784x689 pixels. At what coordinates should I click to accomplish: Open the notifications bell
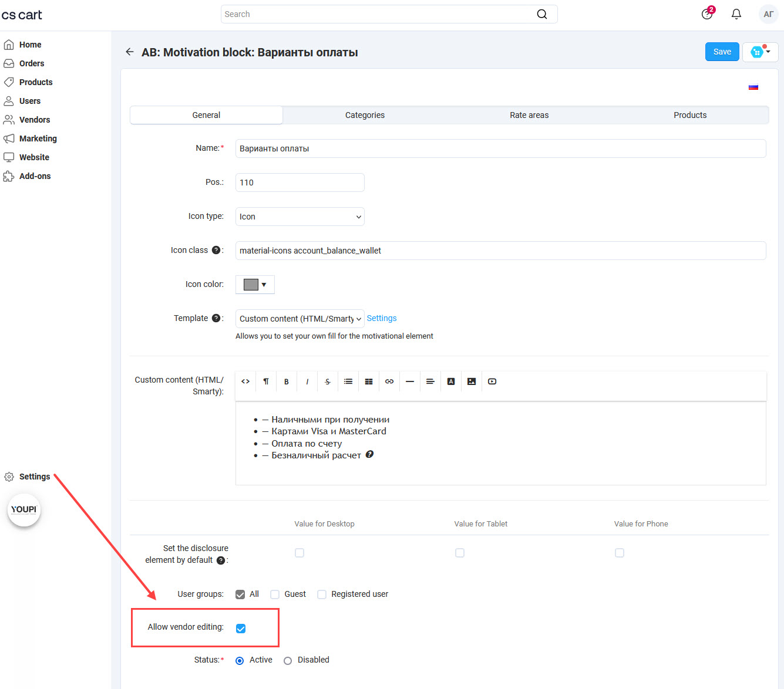(x=736, y=14)
